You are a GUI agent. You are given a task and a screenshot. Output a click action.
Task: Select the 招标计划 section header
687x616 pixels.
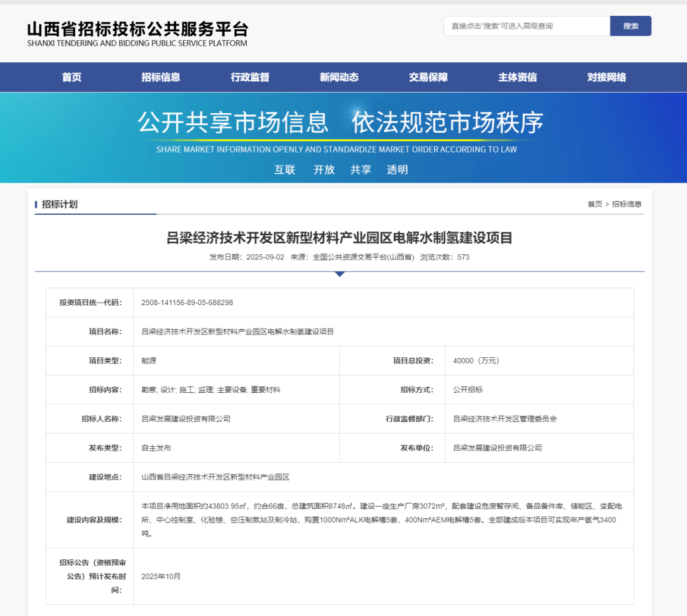pos(60,203)
